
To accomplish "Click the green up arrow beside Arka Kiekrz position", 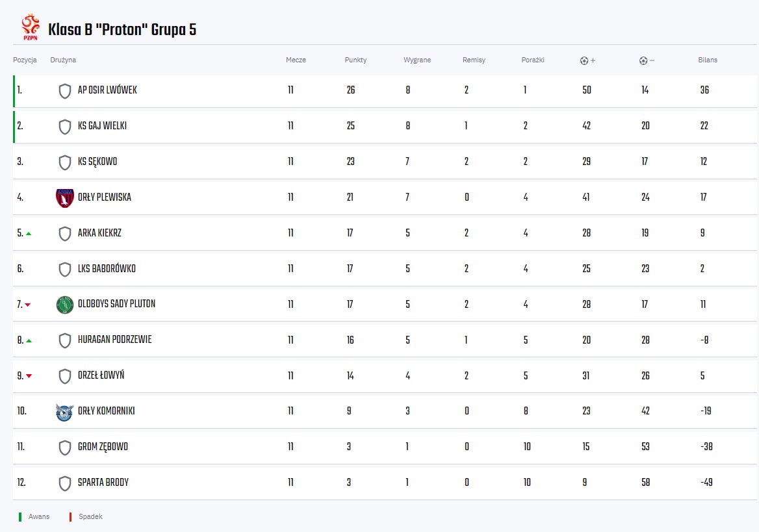I will 29,233.
